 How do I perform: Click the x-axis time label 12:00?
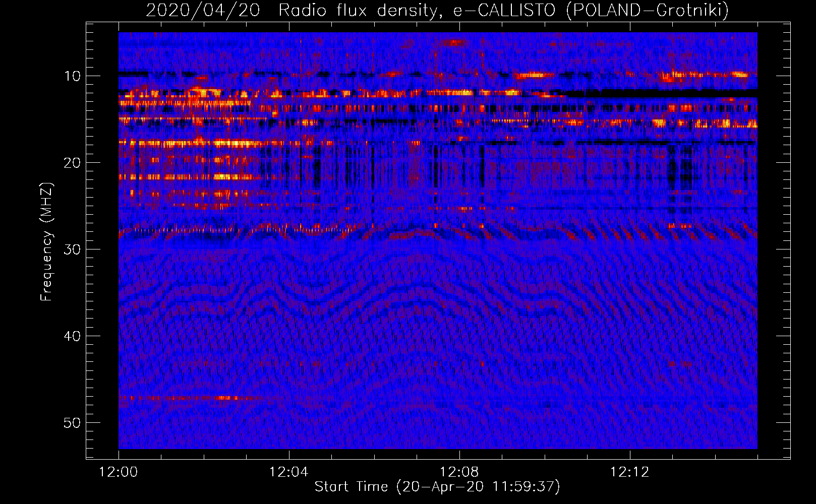click(x=119, y=472)
